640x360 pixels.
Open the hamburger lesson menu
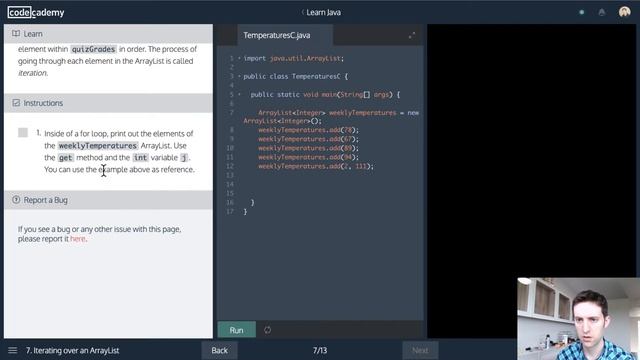tap(13, 350)
